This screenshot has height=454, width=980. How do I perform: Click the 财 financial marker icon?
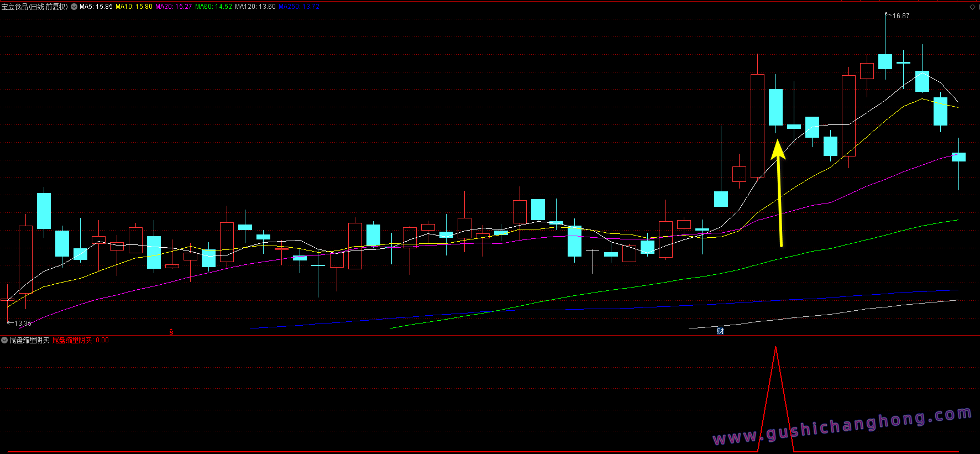click(720, 331)
